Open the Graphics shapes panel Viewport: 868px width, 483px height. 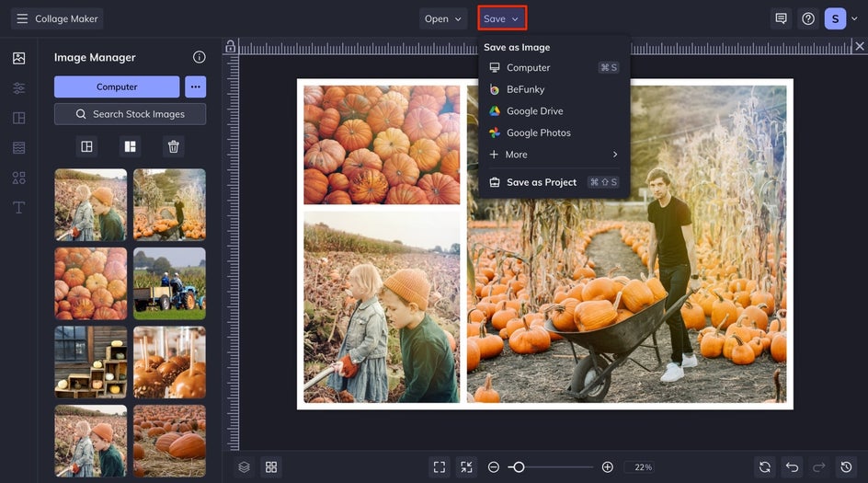click(18, 178)
